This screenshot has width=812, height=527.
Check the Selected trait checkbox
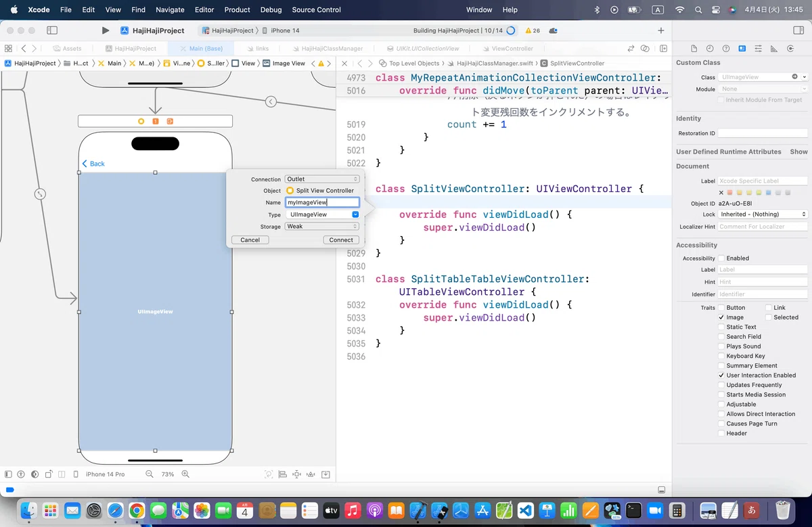tap(769, 317)
